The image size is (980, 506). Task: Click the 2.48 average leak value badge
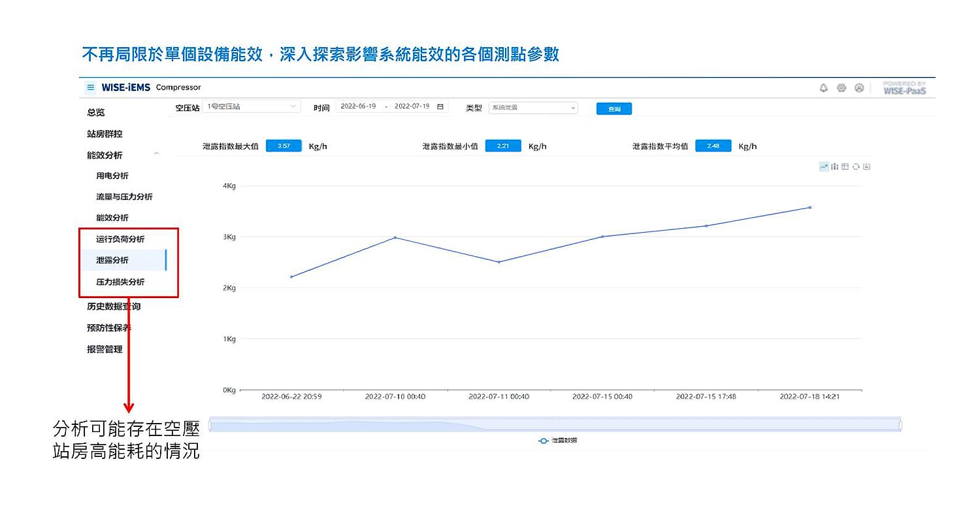tap(713, 146)
